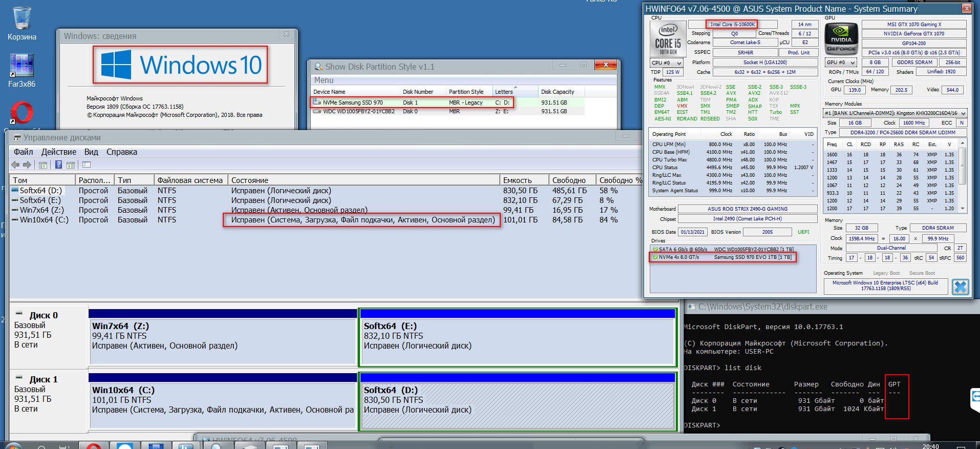
Task: Select the Softx64 (E:) partition block on Disk 0
Action: (x=517, y=337)
